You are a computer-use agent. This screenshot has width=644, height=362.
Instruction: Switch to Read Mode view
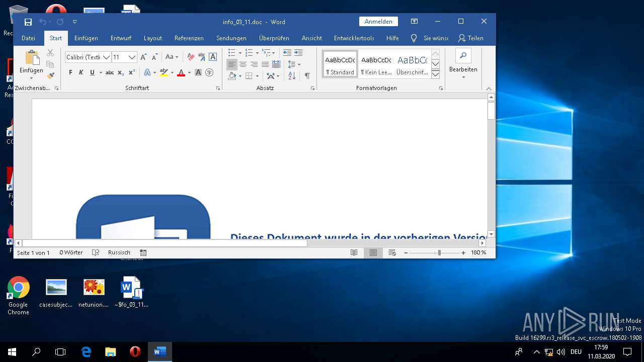tap(354, 252)
